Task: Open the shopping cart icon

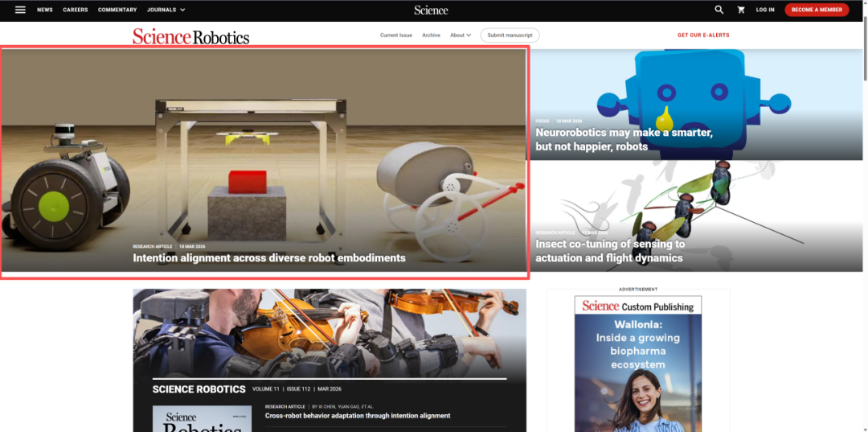Action: click(x=741, y=10)
